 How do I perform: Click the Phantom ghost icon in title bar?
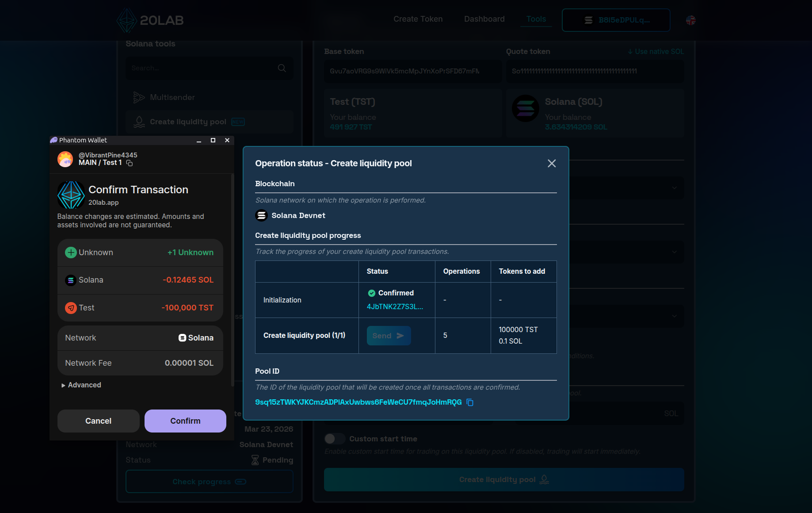click(54, 140)
